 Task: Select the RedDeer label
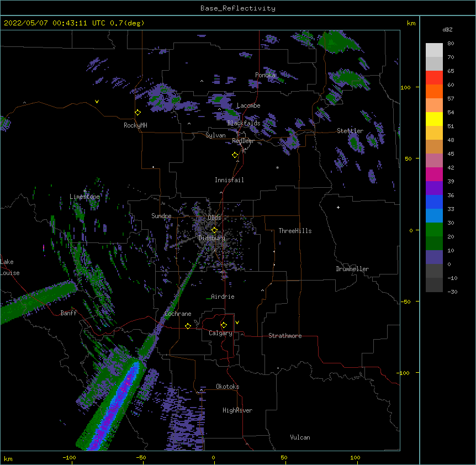pyautogui.click(x=243, y=141)
